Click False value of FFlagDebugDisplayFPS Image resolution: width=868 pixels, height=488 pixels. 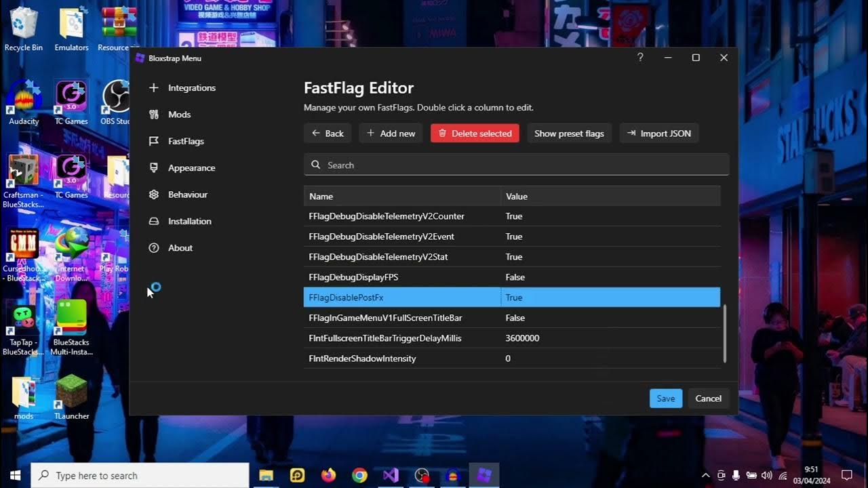point(515,277)
